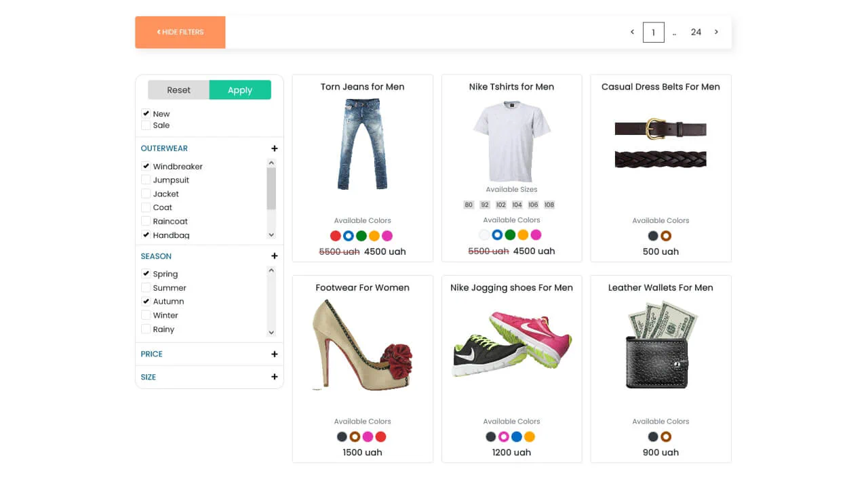Choose red color for Footwear For Women
Viewport: 868px width, 488px height.
click(x=381, y=436)
